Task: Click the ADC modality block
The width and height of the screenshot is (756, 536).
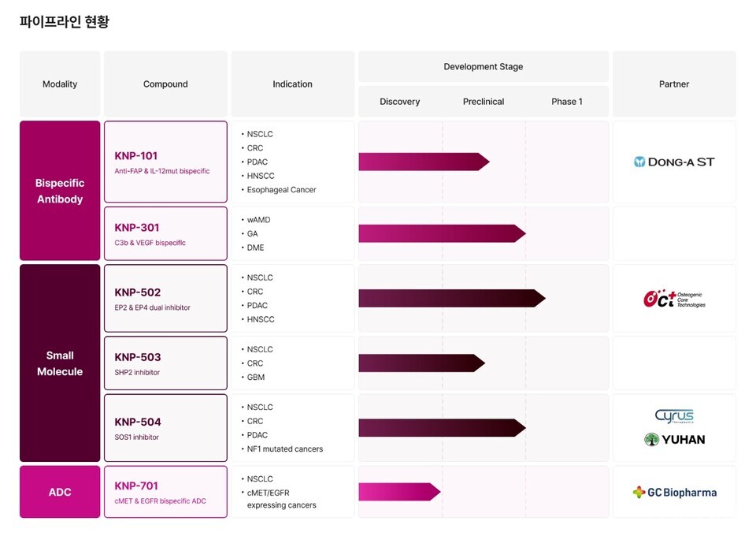Action: [60, 492]
